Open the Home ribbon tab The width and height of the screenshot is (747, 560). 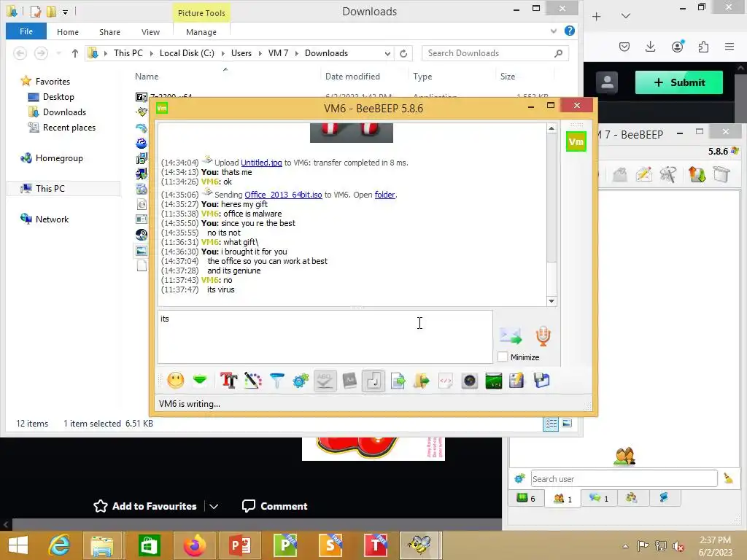[68, 32]
